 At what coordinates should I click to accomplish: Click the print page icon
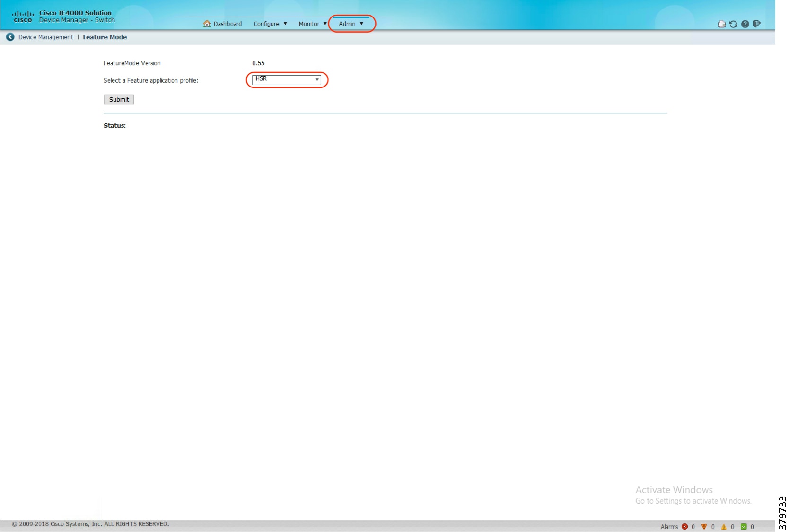(x=721, y=24)
